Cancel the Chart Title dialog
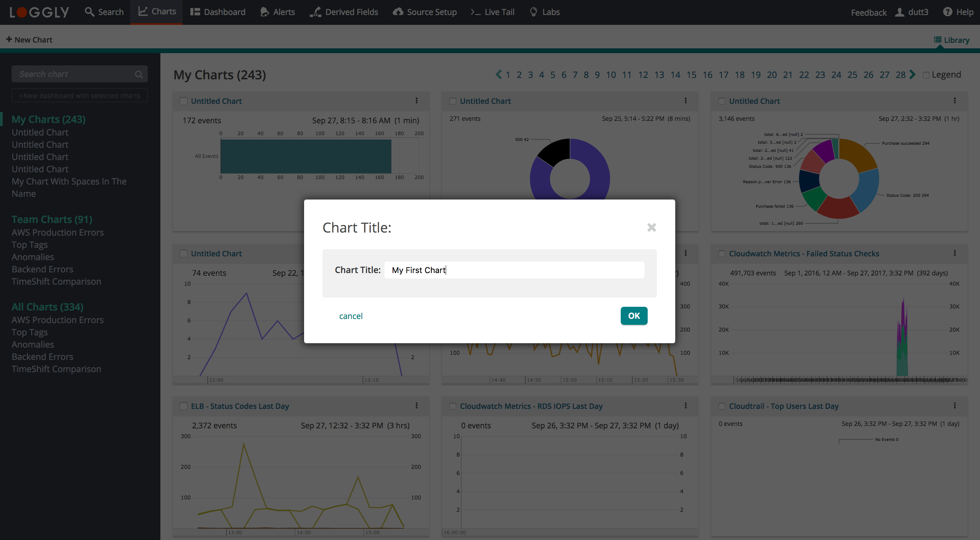 [350, 316]
